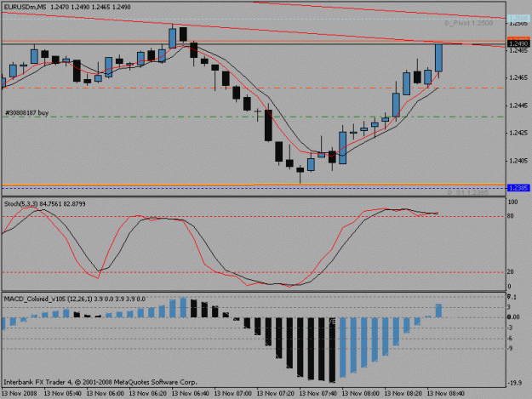
Task: Click the MACD -19.9 scale label
Action: 514,383
